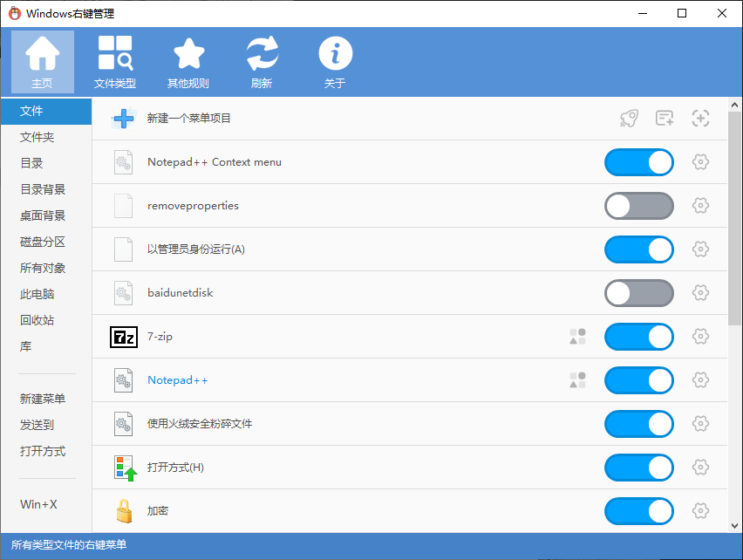Click the vertical scrollbar thumb
Viewport: 743px width, 560px height.
point(734,218)
